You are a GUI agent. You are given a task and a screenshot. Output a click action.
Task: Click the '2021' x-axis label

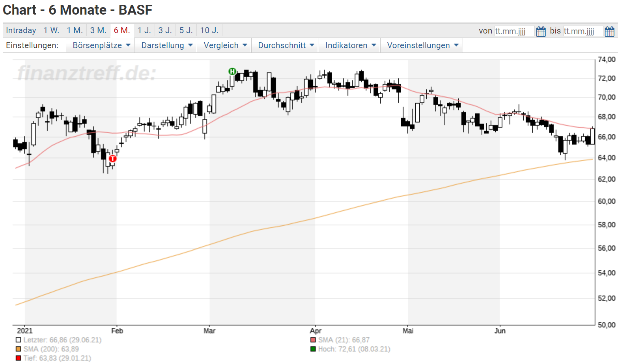pos(25,331)
